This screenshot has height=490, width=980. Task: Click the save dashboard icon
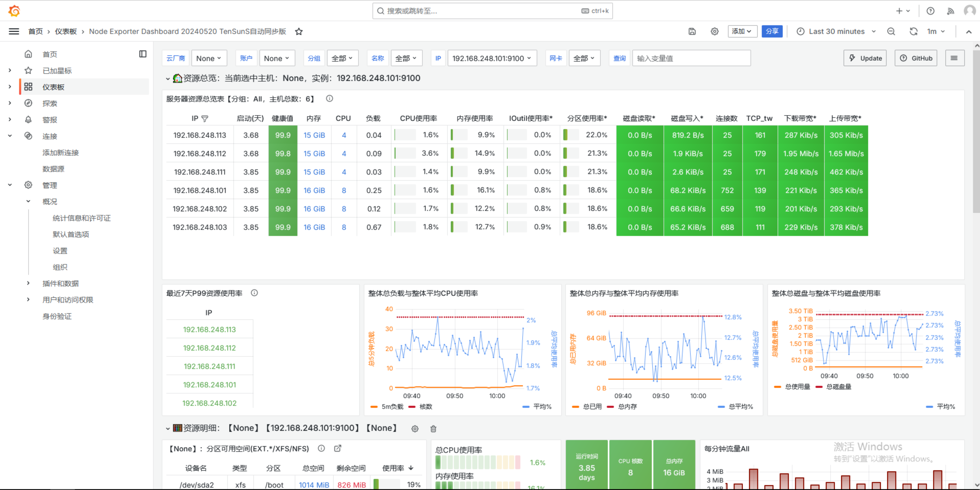[692, 32]
